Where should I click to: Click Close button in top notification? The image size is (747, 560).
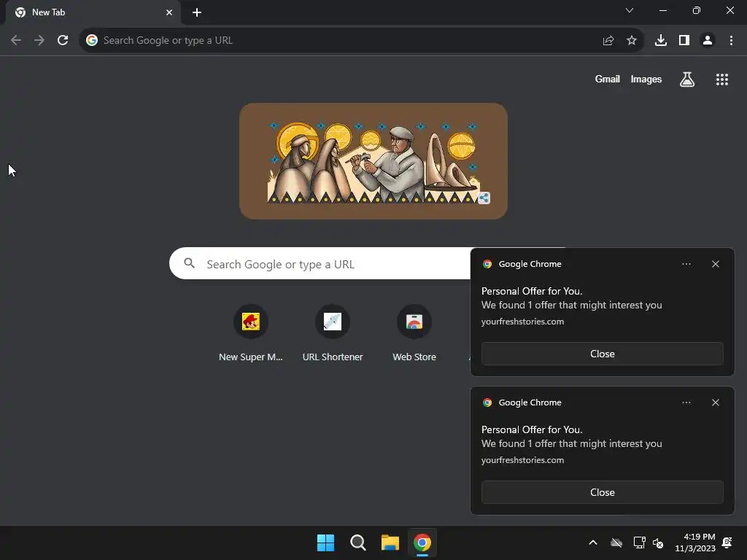(602, 354)
